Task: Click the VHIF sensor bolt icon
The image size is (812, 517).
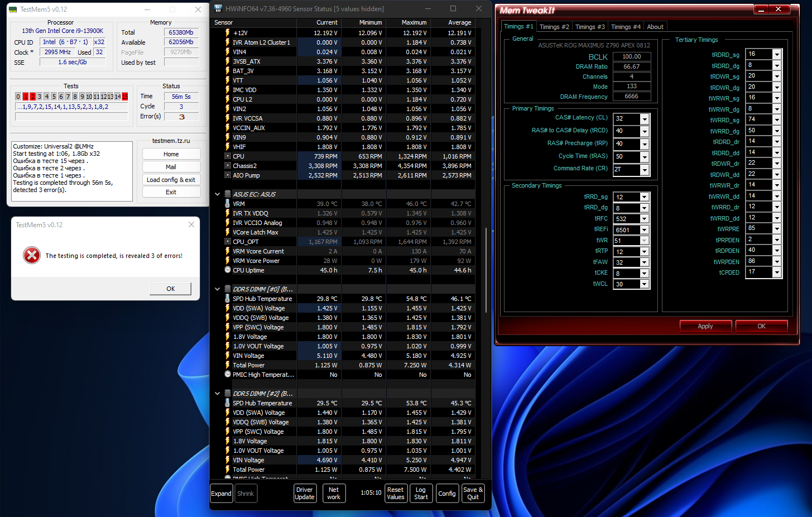Action: pos(227,147)
